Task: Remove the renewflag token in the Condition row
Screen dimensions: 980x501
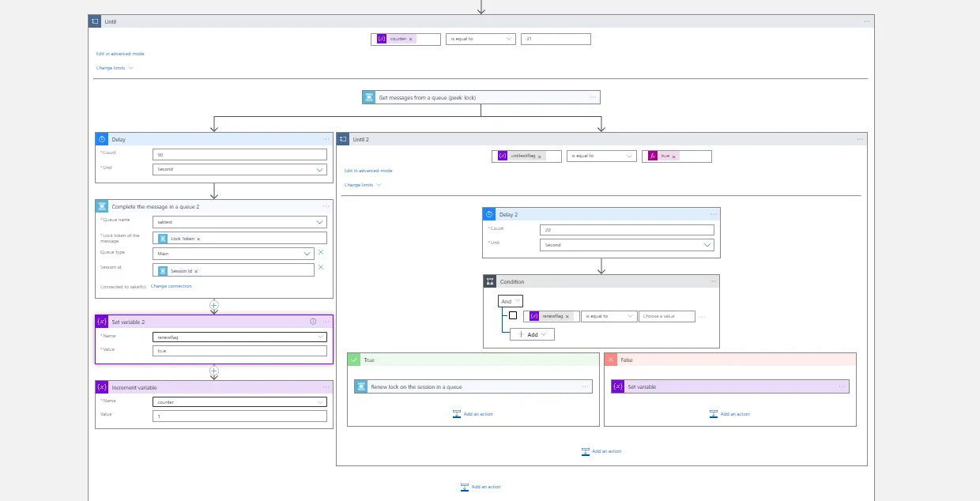Action: point(567,316)
